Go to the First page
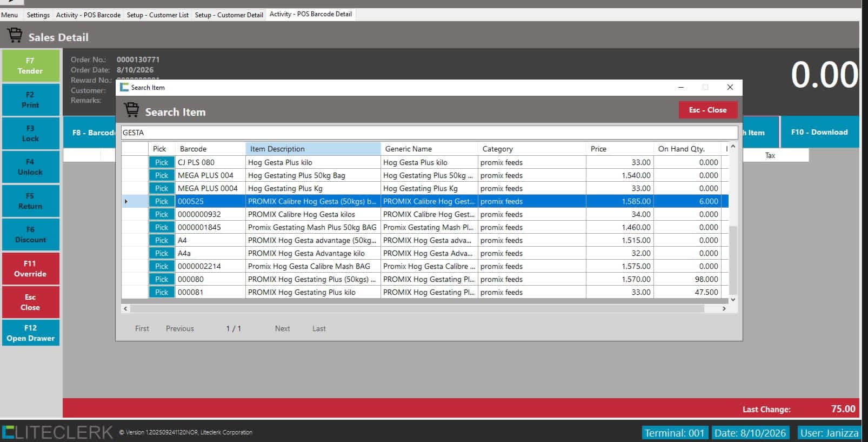Viewport: 868px width, 442px height. pos(142,328)
